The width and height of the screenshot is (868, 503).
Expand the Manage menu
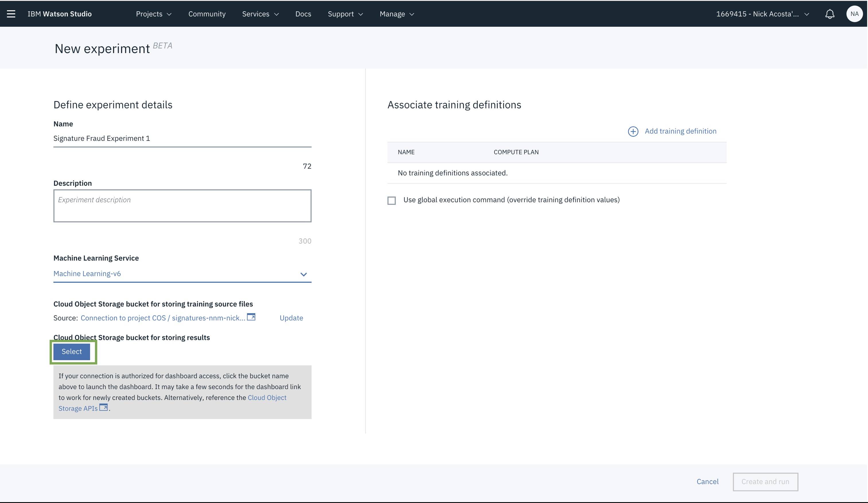[x=397, y=14]
